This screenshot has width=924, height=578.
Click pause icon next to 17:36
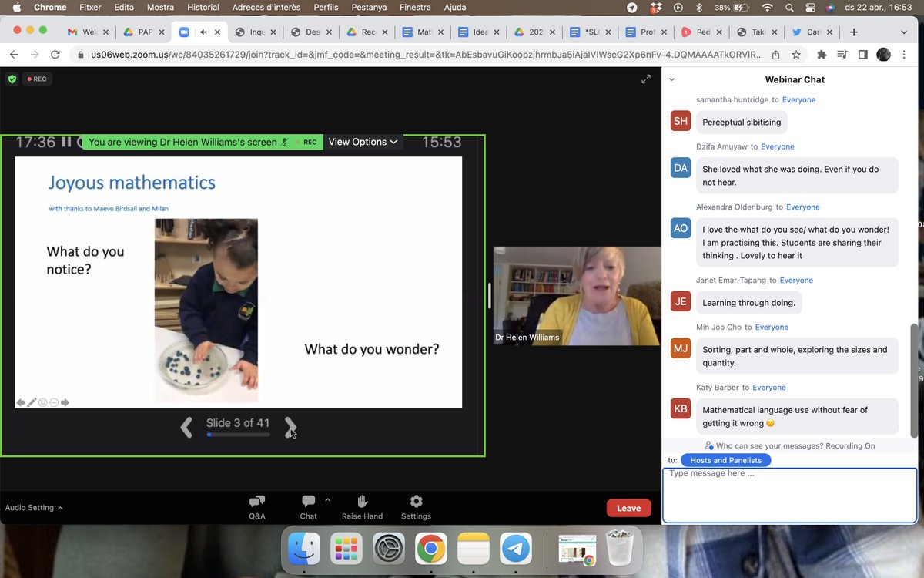(66, 142)
